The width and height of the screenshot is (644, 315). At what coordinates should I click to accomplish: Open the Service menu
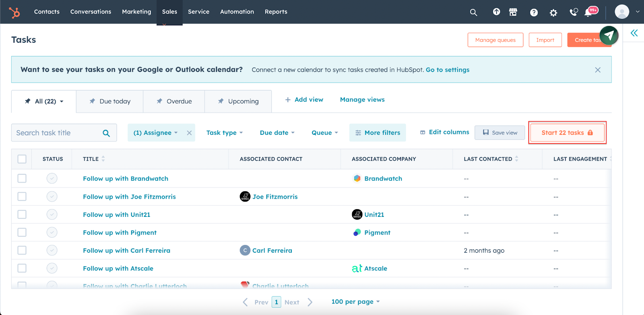[198, 12]
